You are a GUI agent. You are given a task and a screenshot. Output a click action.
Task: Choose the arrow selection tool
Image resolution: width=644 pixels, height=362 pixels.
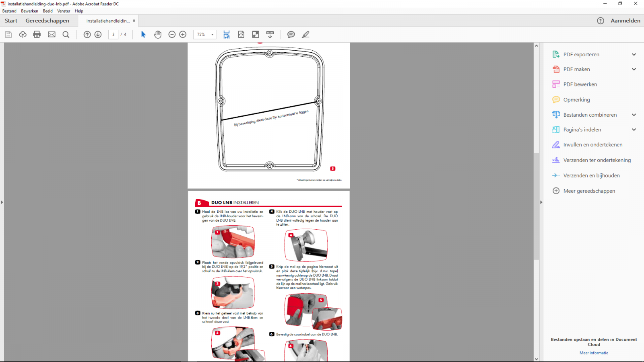(143, 35)
